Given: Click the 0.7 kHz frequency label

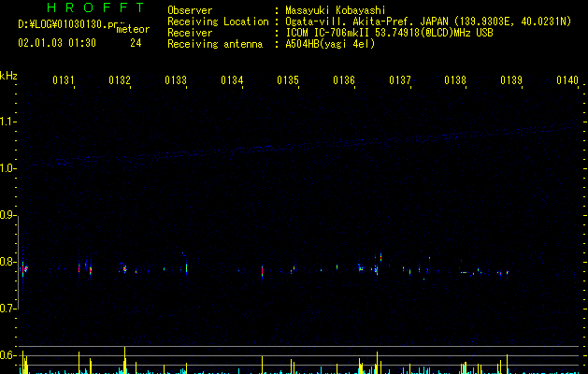Looking at the screenshot, I should pos(7,309).
